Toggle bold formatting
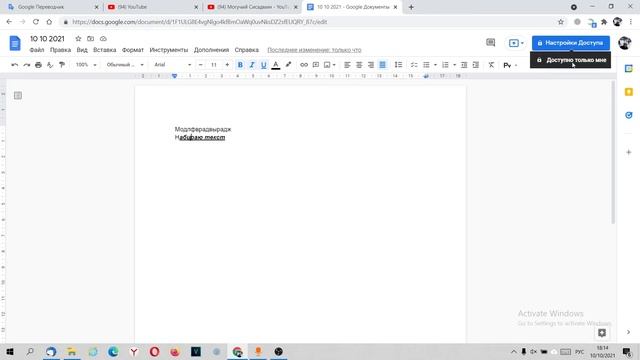Viewport: 640px width, 360px height. tap(240, 65)
